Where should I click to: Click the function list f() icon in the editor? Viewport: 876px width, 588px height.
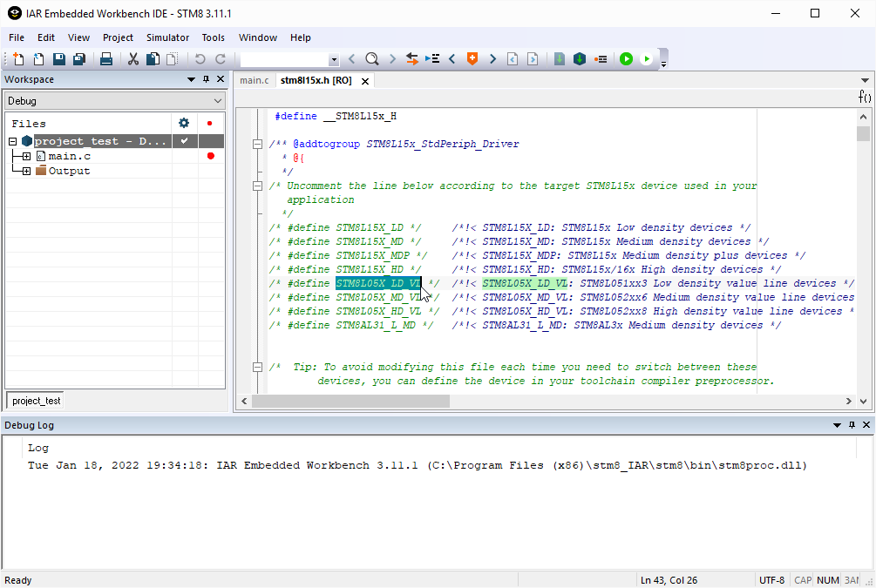pos(865,98)
